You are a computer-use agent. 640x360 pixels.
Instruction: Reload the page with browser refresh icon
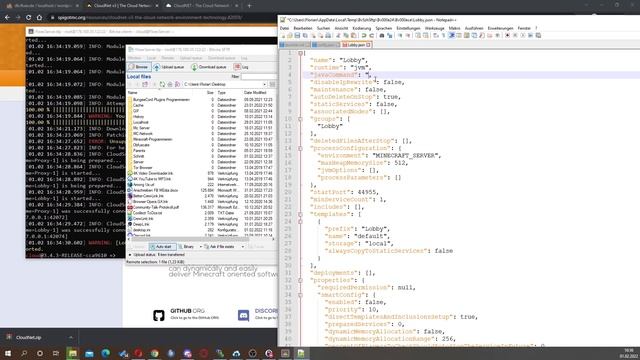tap(29, 18)
